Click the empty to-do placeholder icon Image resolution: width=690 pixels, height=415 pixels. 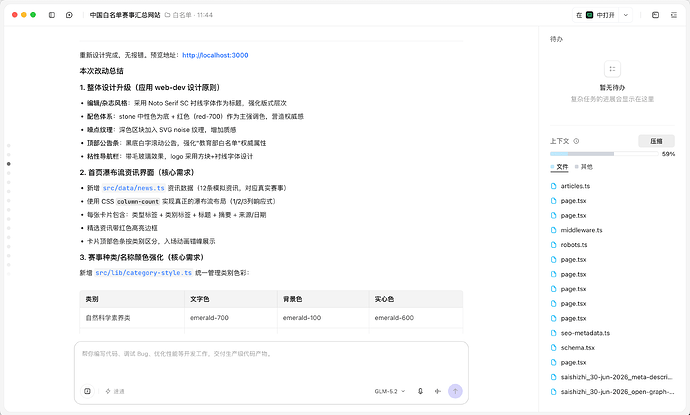click(x=612, y=69)
